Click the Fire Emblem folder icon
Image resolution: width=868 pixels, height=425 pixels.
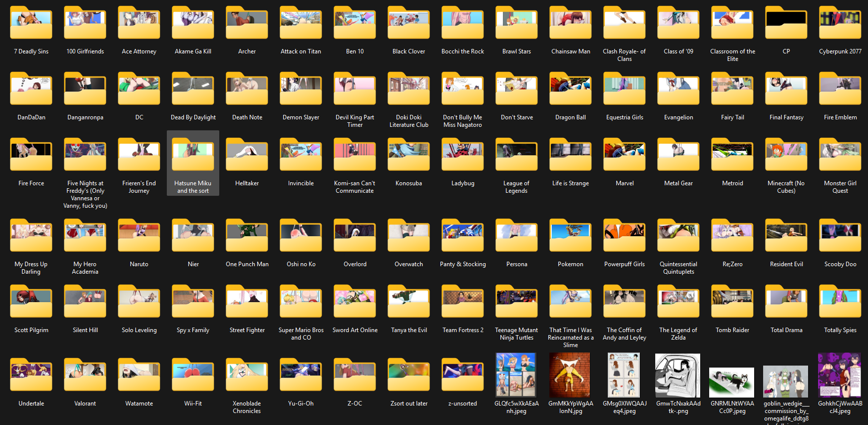pyautogui.click(x=840, y=89)
